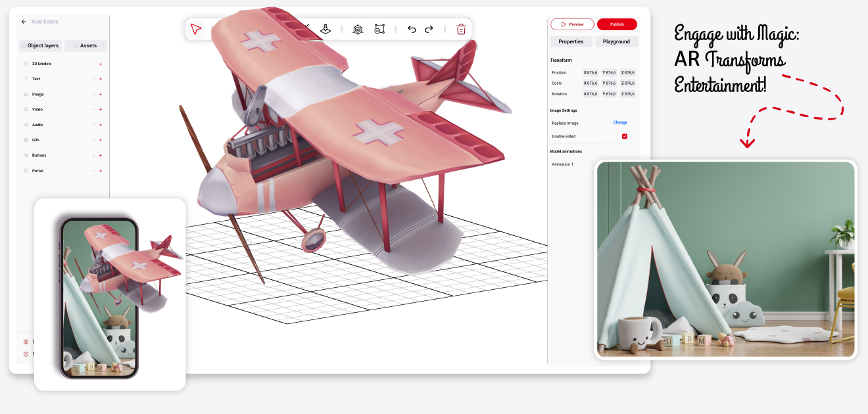Expand the Image layer group
This screenshot has width=868, height=414.
94,94
